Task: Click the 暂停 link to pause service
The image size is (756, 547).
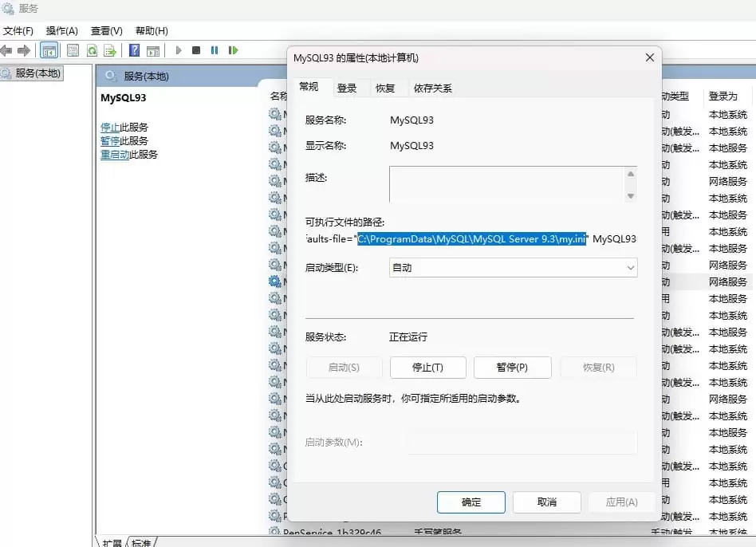Action: pos(110,141)
